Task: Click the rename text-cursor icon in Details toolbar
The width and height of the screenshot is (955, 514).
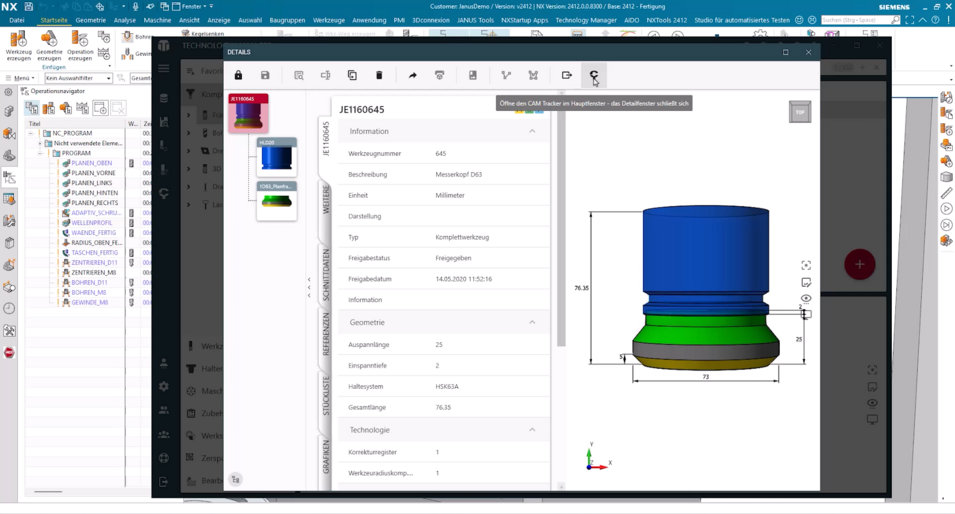Action: (x=326, y=75)
